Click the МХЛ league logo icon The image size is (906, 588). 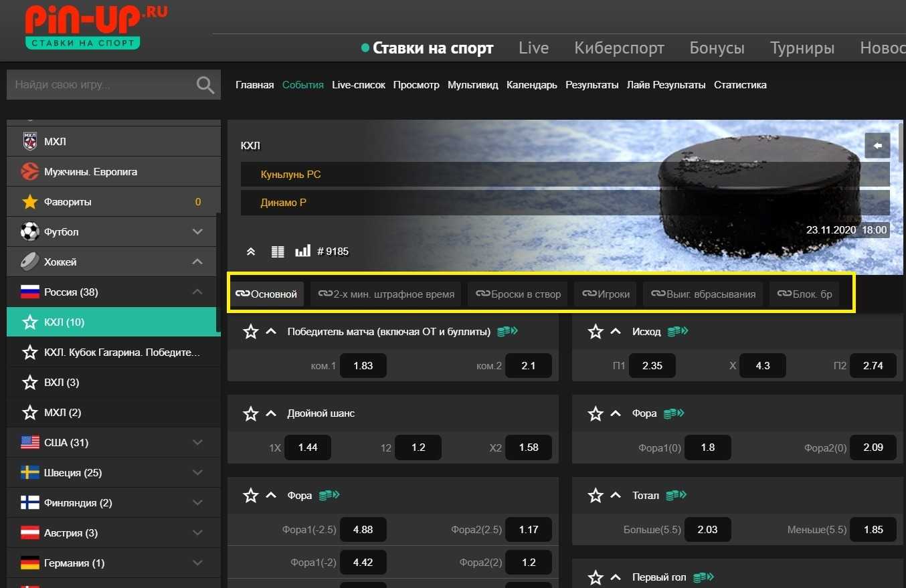30,141
